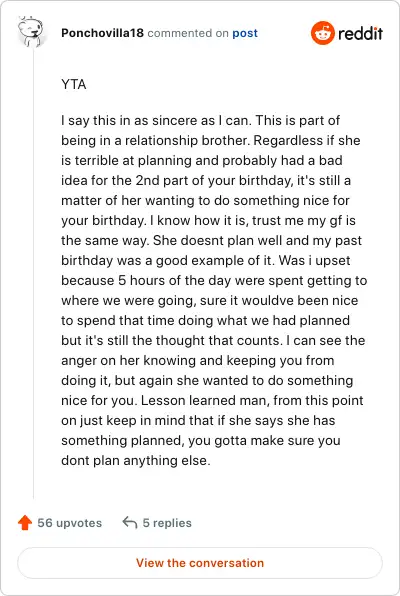This screenshot has height=596, width=400.
Task: Click the line starting "because 5 hours of the day"
Action: pos(214,281)
